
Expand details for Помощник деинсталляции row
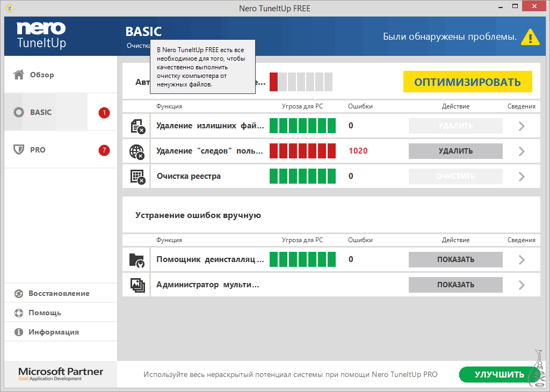pyautogui.click(x=522, y=260)
